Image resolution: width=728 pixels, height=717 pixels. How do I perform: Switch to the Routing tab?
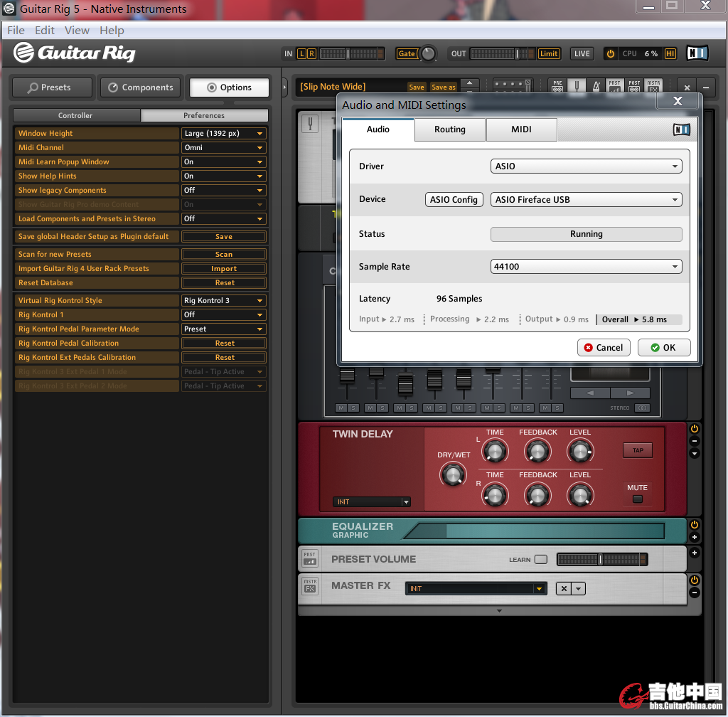click(x=450, y=129)
